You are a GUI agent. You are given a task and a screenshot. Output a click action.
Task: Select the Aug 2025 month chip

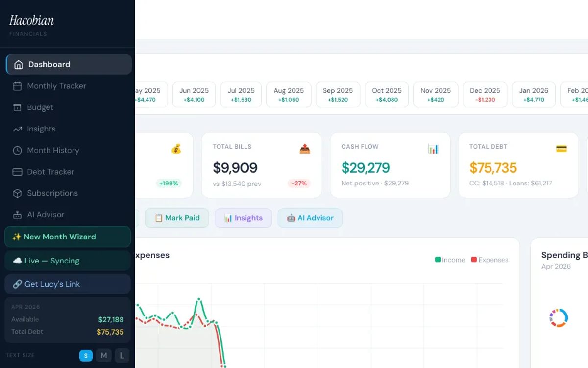click(289, 95)
